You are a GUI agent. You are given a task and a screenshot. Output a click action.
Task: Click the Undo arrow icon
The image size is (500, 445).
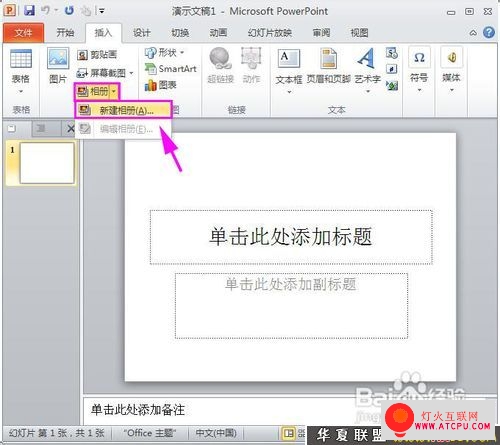(46, 10)
